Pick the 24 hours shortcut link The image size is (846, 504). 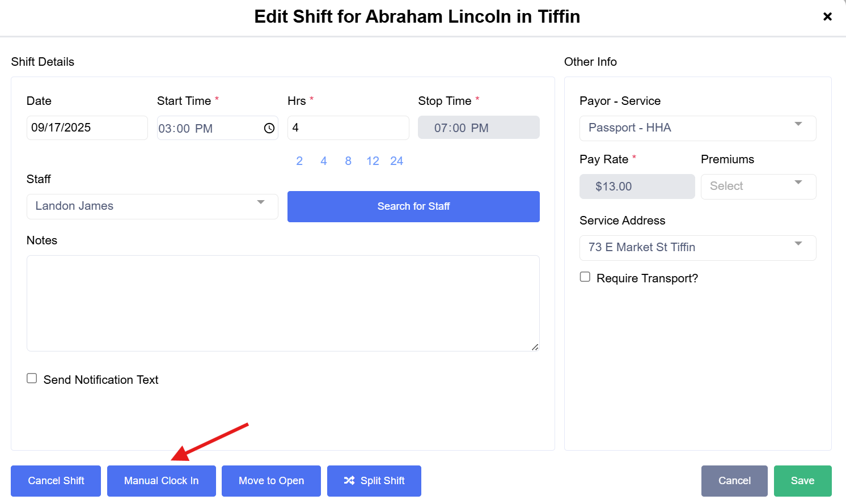pyautogui.click(x=396, y=161)
